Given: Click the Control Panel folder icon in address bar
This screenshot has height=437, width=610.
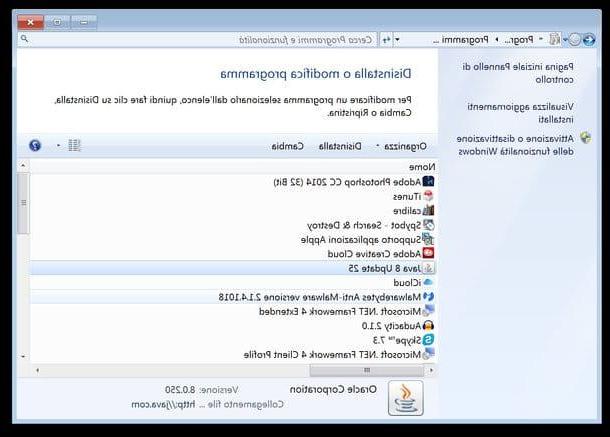Looking at the screenshot, I should 555,39.
